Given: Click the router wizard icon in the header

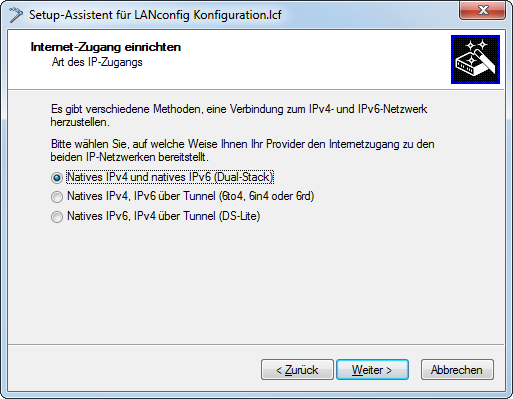Looking at the screenshot, I should [475, 59].
